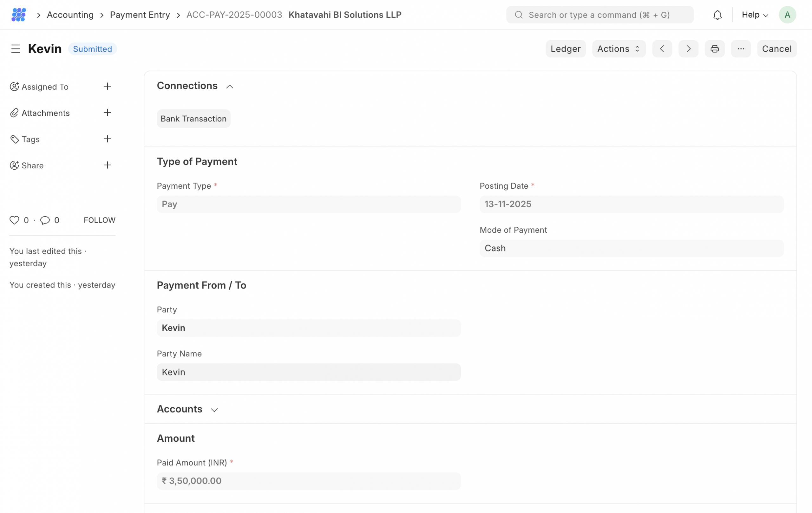This screenshot has width=812, height=513.
Task: Go to previous document arrow
Action: pos(662,49)
